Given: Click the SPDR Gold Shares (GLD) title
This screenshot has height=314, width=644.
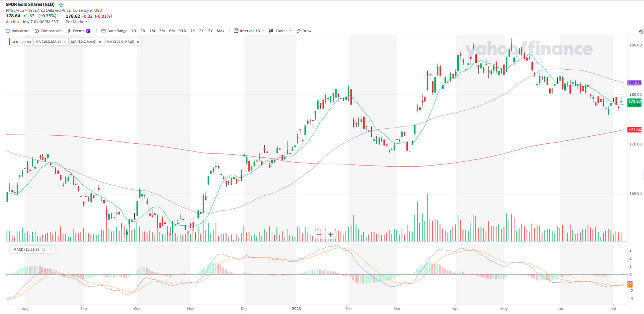Looking at the screenshot, I should tap(30, 4).
